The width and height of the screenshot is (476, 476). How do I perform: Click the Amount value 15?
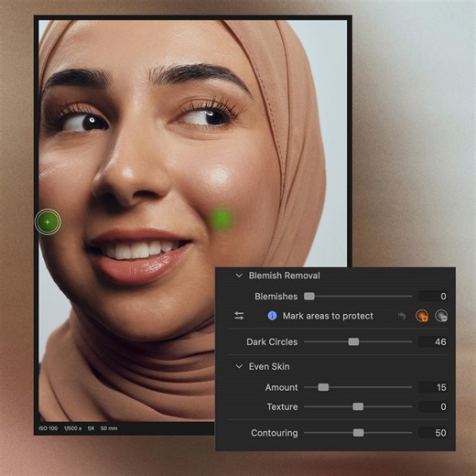433,387
